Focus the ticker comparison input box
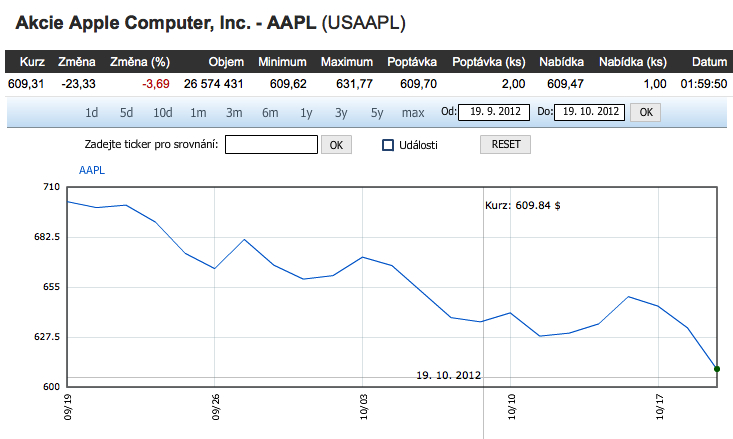Screen dimensions: 733x439 pos(271,145)
